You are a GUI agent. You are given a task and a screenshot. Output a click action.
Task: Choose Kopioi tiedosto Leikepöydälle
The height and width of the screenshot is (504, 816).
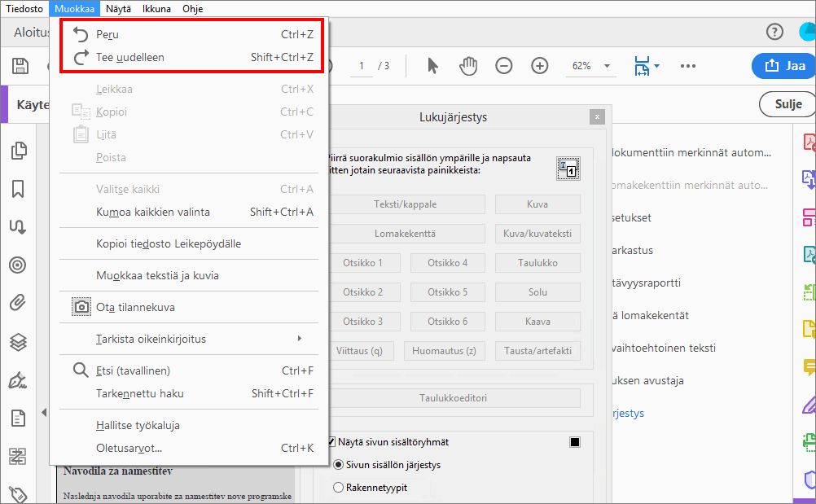coord(190,243)
